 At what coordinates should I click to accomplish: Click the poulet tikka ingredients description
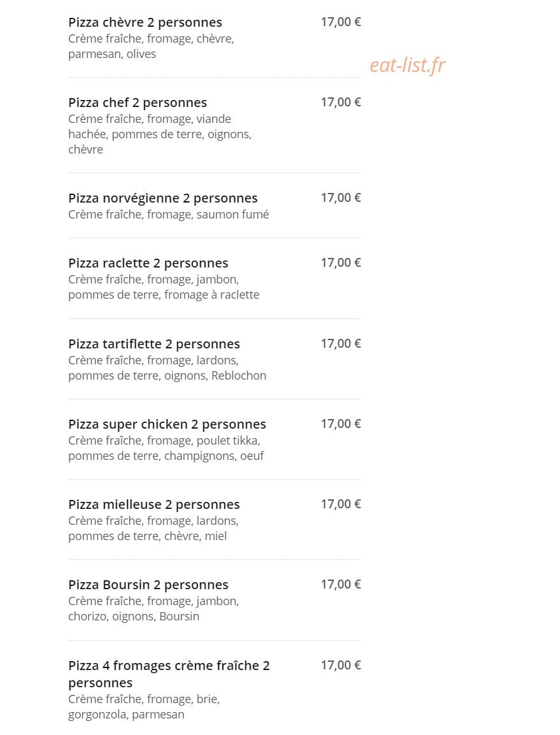166,448
